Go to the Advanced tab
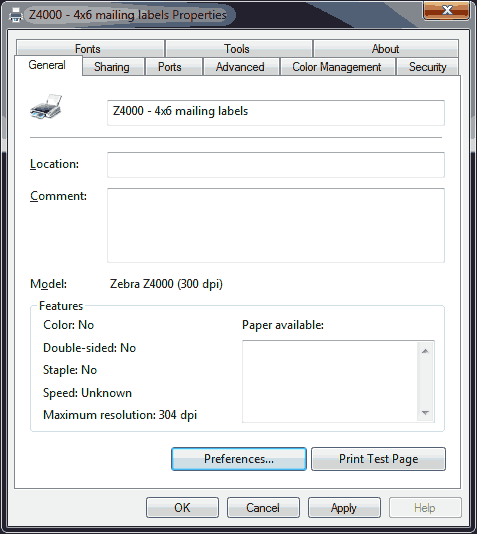 (241, 67)
